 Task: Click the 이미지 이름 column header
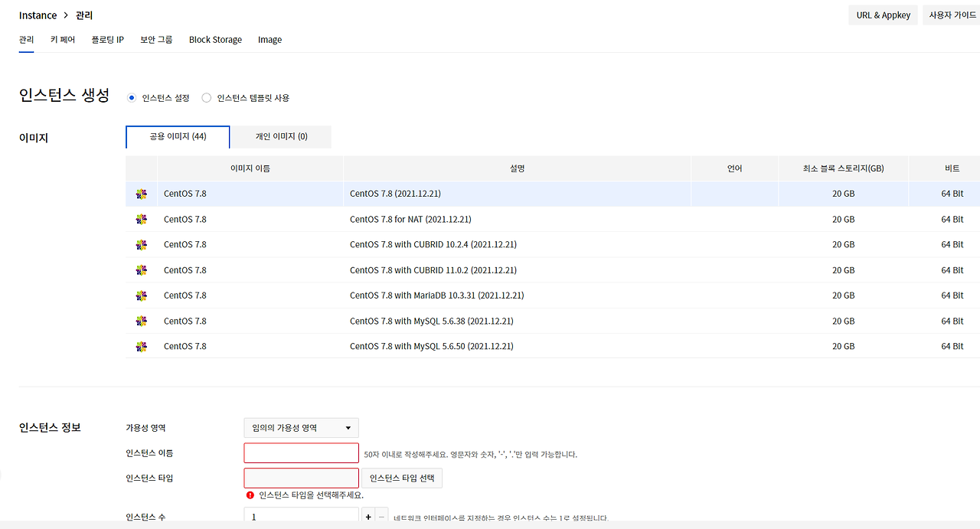point(250,168)
